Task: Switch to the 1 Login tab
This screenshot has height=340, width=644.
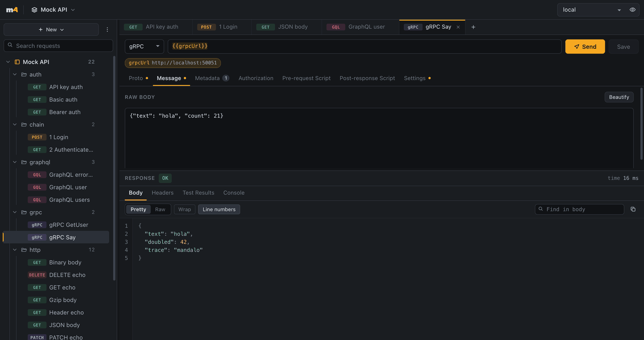Action: click(221, 27)
